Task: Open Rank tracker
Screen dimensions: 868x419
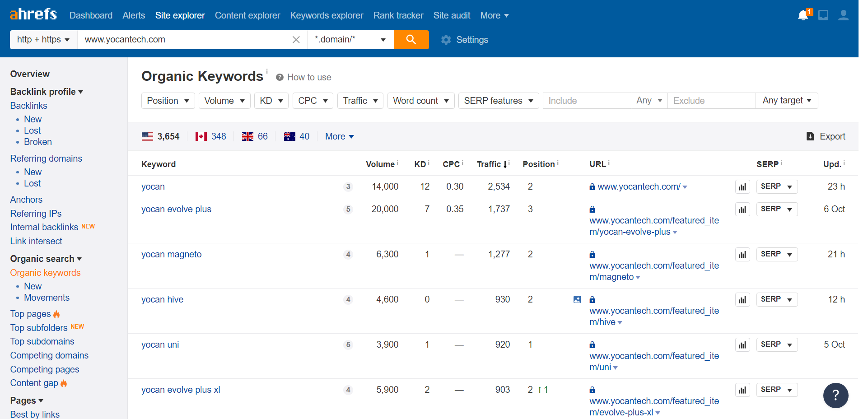Action: click(x=398, y=15)
